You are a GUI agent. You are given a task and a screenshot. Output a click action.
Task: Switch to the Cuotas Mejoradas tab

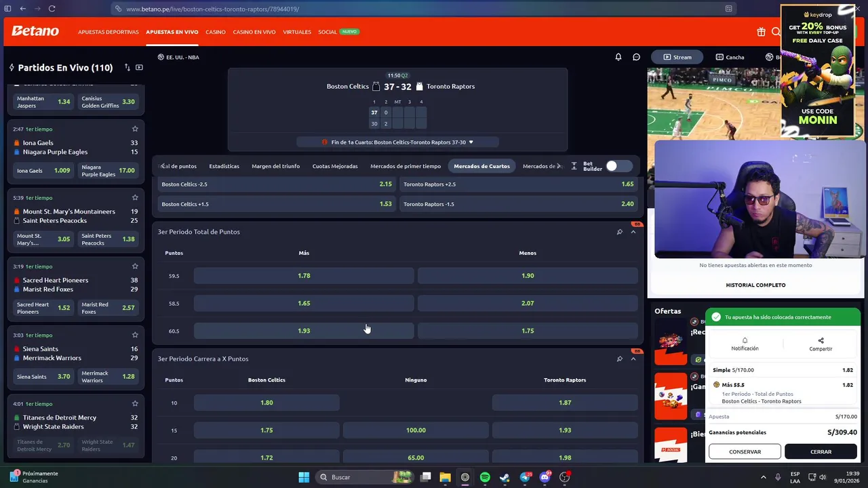[335, 166]
